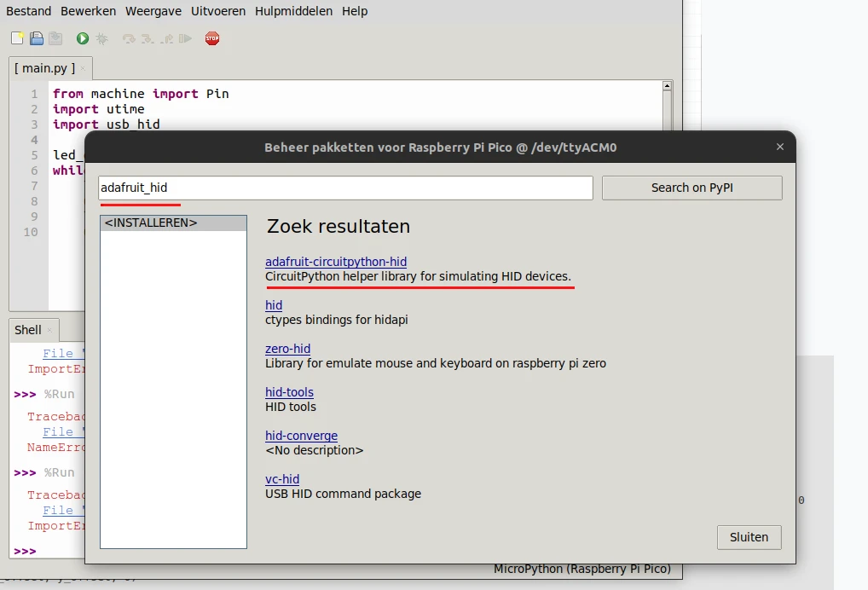Open the Hulpmiddelen menu
Image resolution: width=868 pixels, height=590 pixels.
(294, 11)
